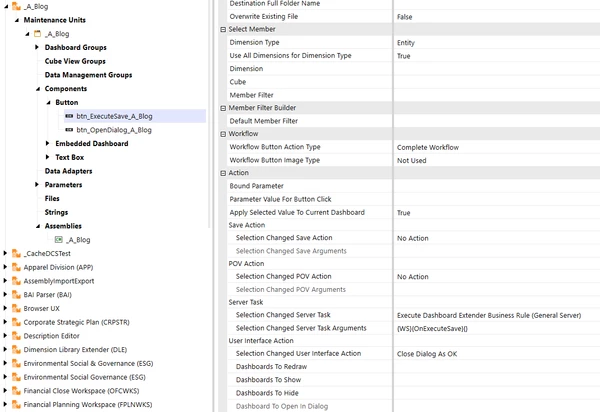Collapse the Maintenance Units tree node

(17, 20)
